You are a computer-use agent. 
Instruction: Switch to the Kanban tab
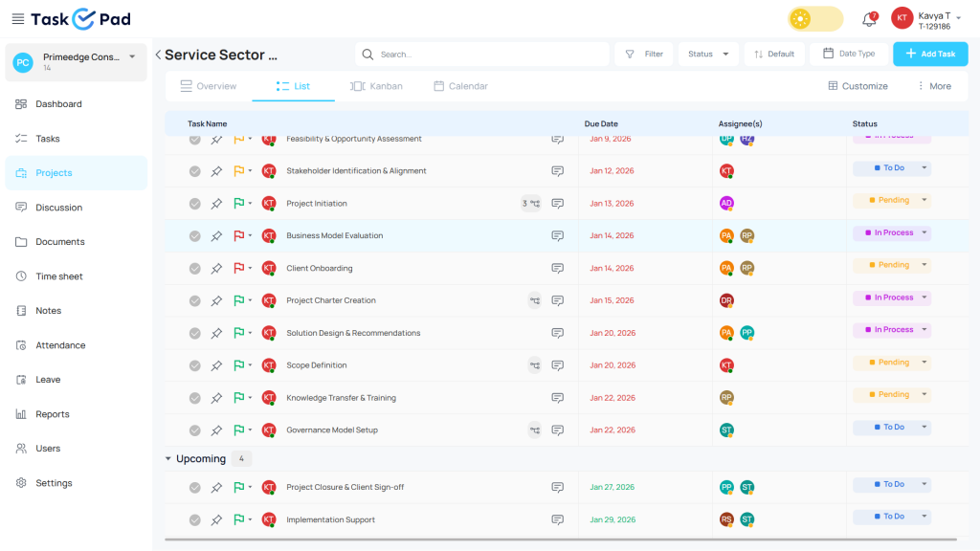click(x=376, y=86)
